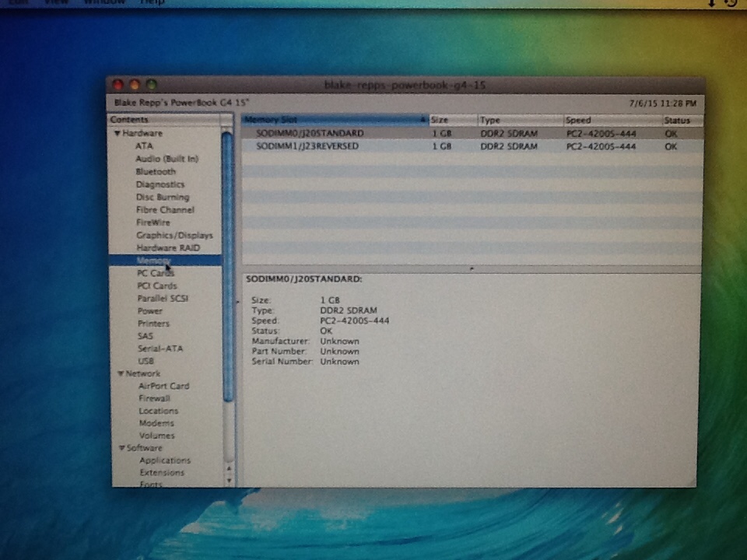
Task: Select ATA in the Contents list
Action: [144, 145]
